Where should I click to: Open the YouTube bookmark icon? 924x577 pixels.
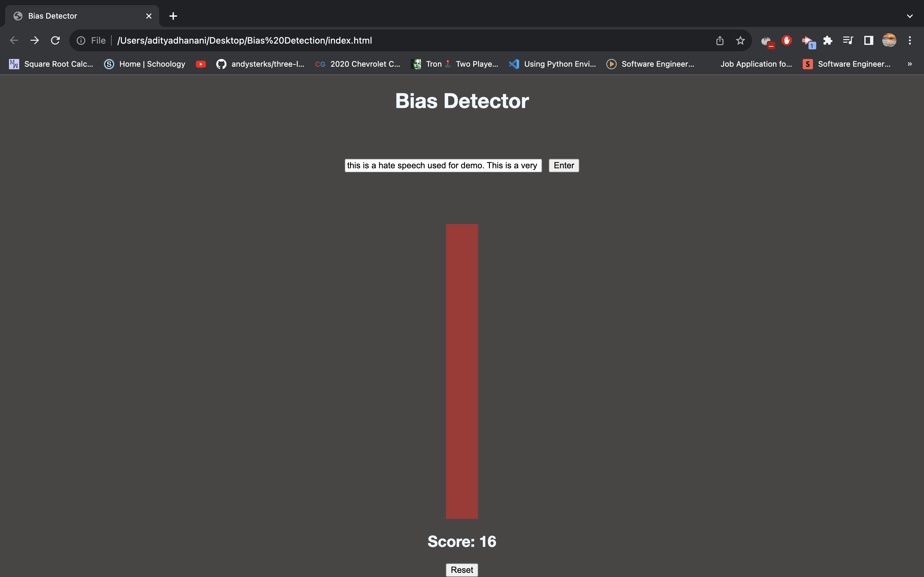[201, 64]
